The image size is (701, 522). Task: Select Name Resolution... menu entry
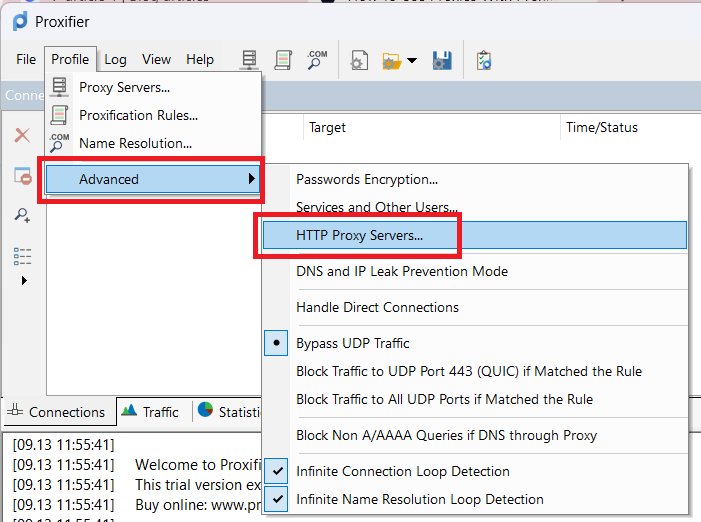[x=153, y=143]
